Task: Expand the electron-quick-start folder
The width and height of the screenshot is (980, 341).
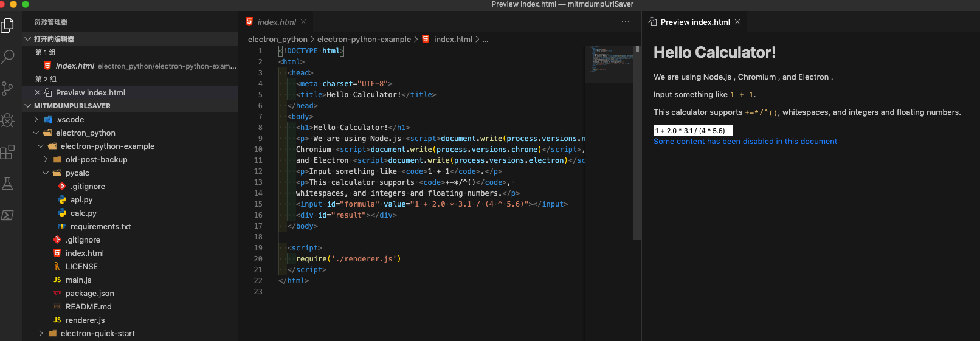Action: tap(41, 333)
